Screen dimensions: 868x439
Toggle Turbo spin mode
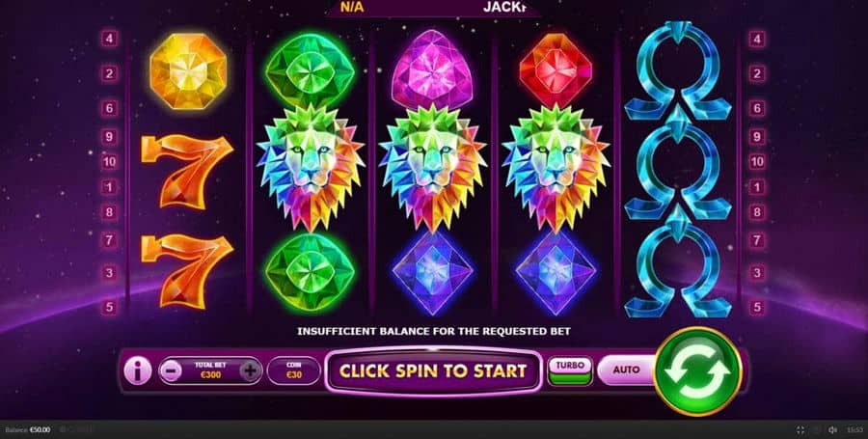[x=570, y=370]
